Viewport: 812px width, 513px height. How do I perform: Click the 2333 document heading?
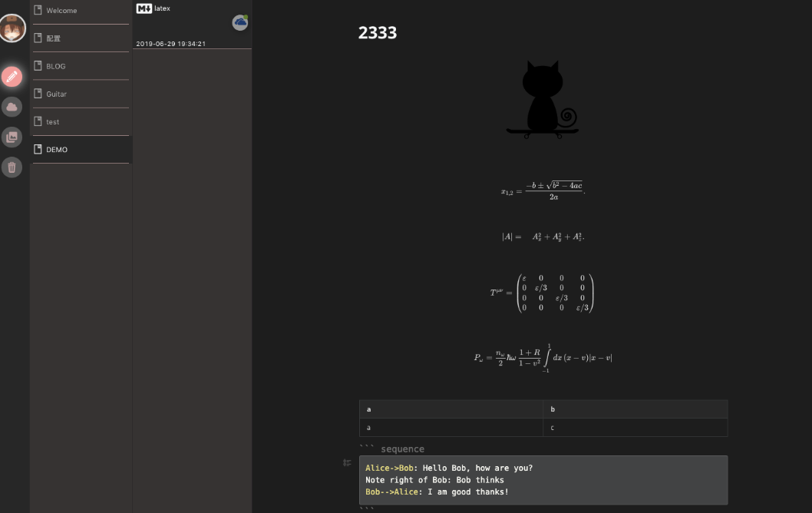click(x=378, y=33)
